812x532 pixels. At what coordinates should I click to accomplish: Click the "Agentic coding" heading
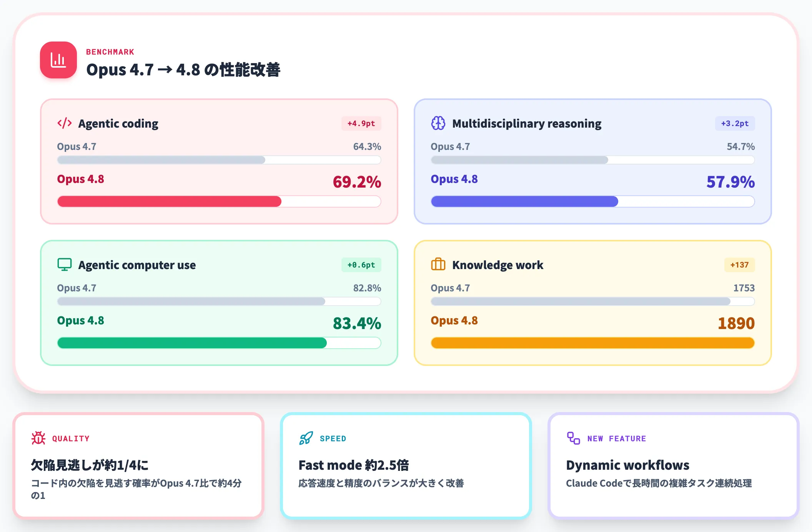pos(118,123)
